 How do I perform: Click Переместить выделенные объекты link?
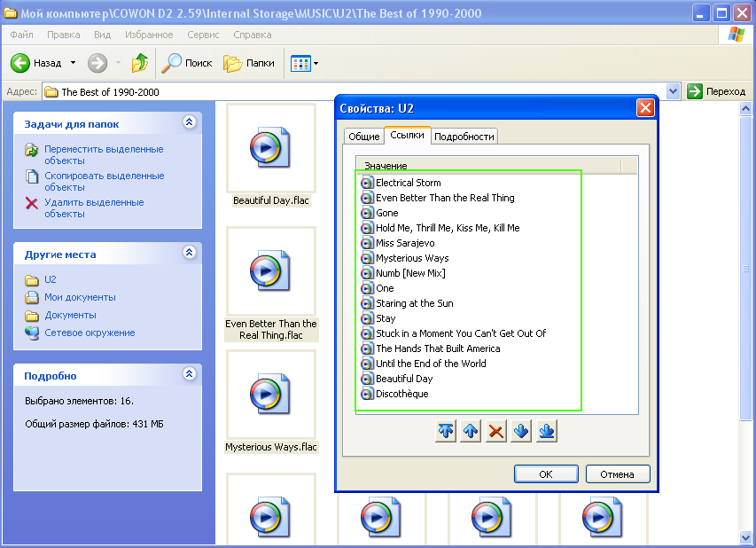point(105,155)
